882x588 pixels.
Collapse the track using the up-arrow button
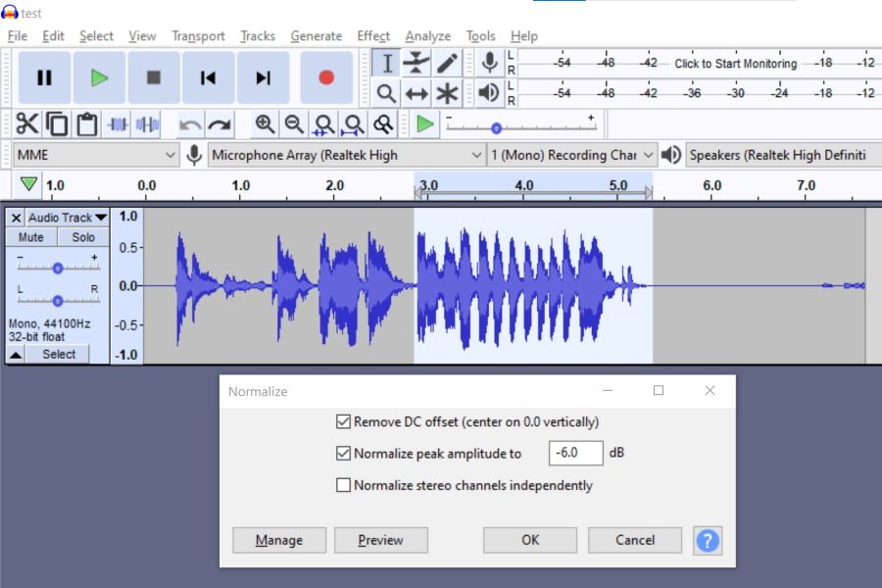coord(16,355)
